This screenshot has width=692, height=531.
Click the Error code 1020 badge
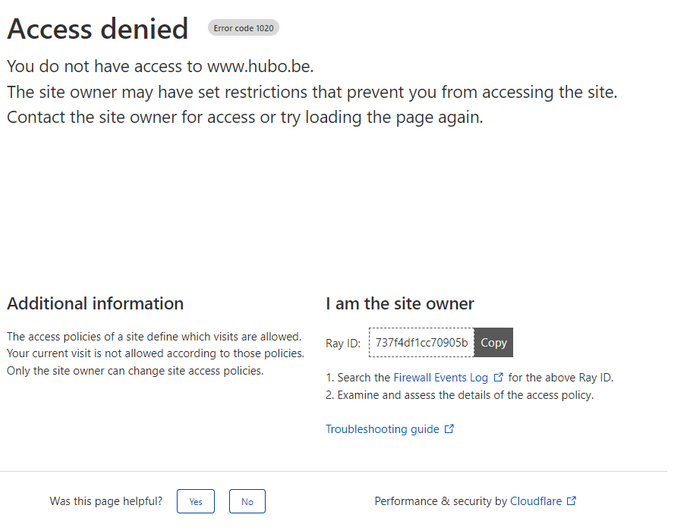pyautogui.click(x=243, y=28)
